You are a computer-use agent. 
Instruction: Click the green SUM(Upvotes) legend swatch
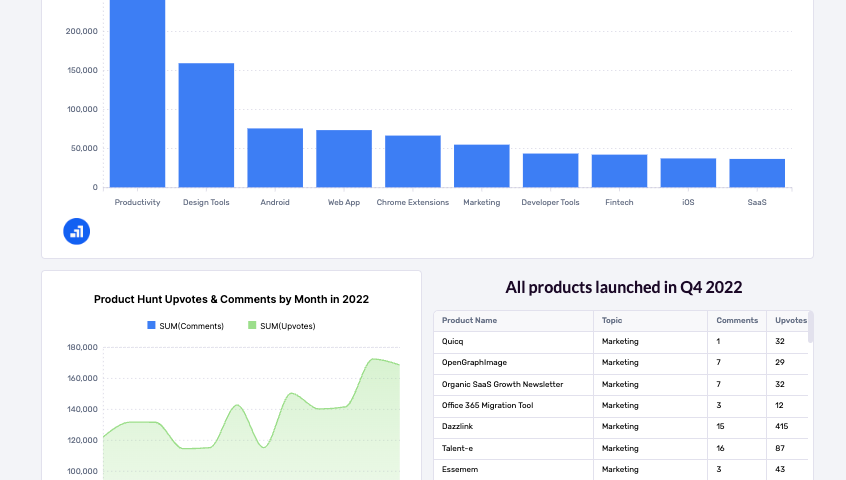click(252, 325)
